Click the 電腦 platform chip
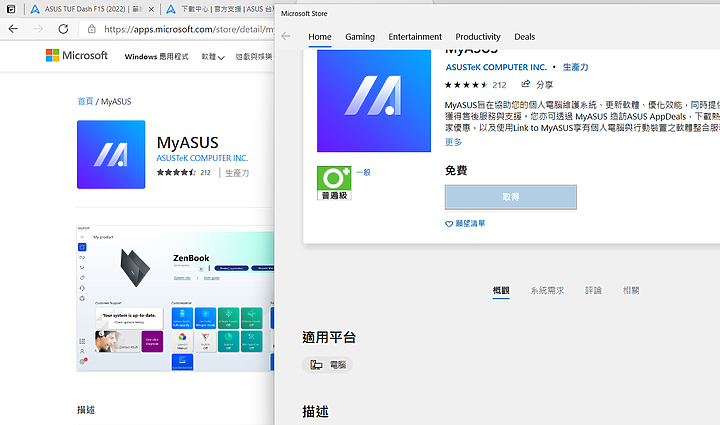The image size is (720, 425). coord(327,365)
